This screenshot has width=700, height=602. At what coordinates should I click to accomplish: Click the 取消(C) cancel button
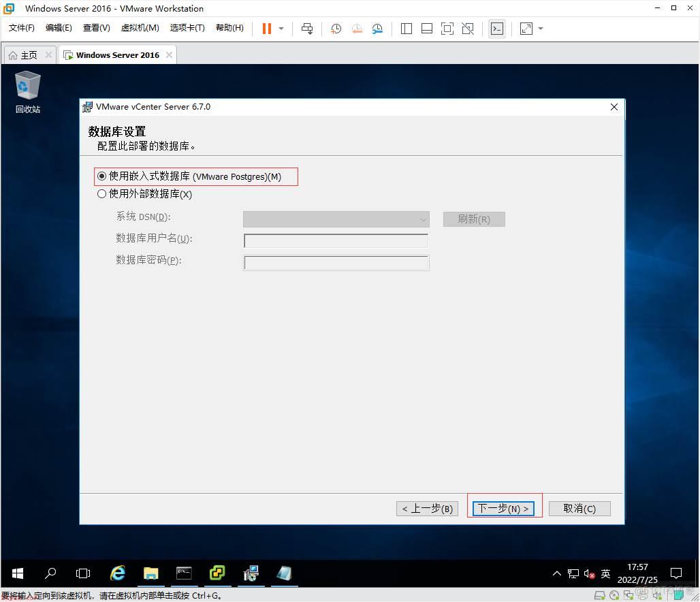[579, 509]
